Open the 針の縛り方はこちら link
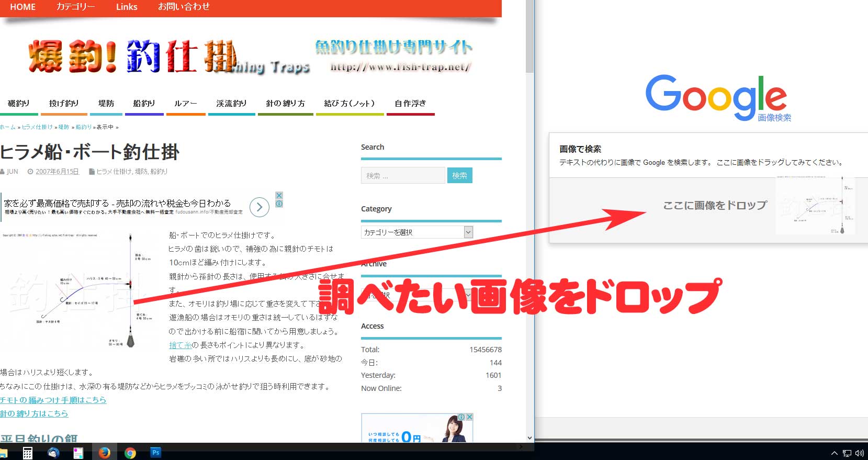Viewport: 868px width, 460px height. tap(34, 413)
